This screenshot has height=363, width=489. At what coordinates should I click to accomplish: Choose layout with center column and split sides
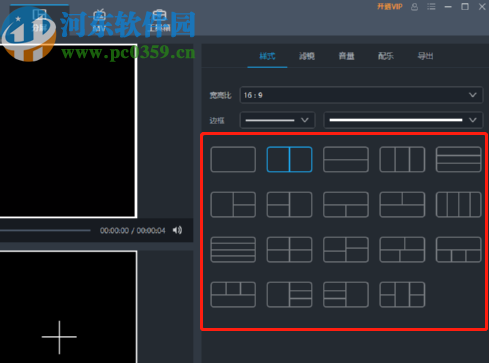[402, 294]
